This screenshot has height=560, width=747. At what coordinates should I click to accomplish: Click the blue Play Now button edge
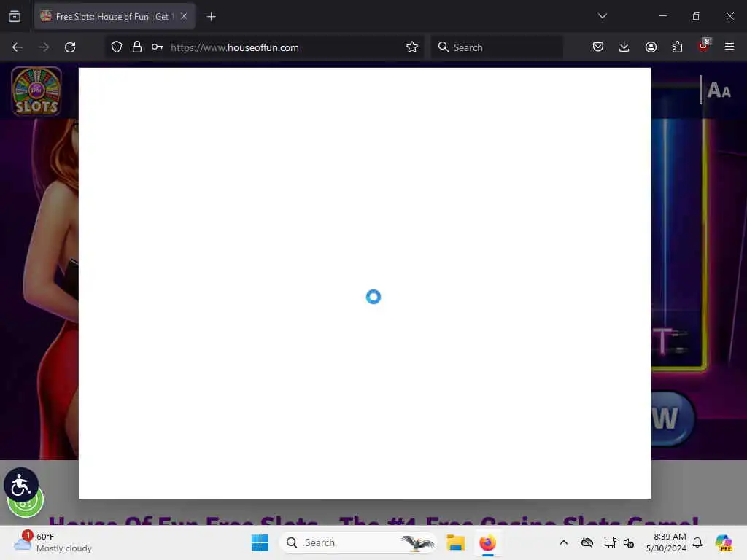[x=671, y=419]
